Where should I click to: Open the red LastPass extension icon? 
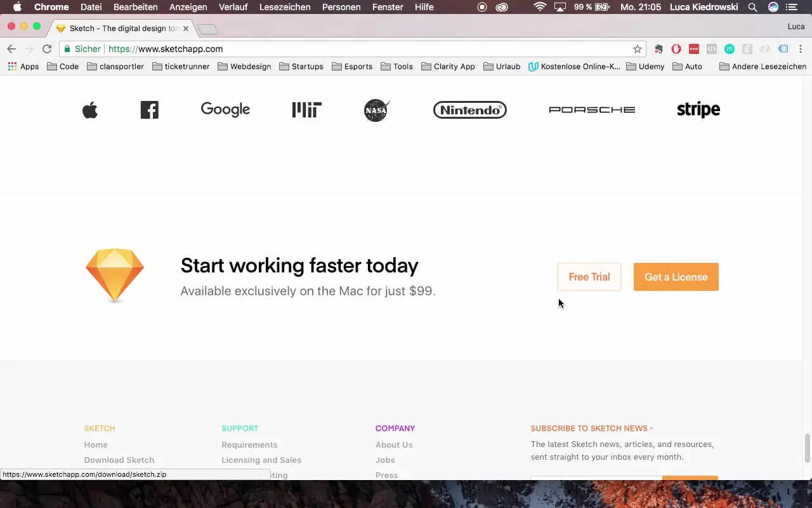[x=694, y=49]
